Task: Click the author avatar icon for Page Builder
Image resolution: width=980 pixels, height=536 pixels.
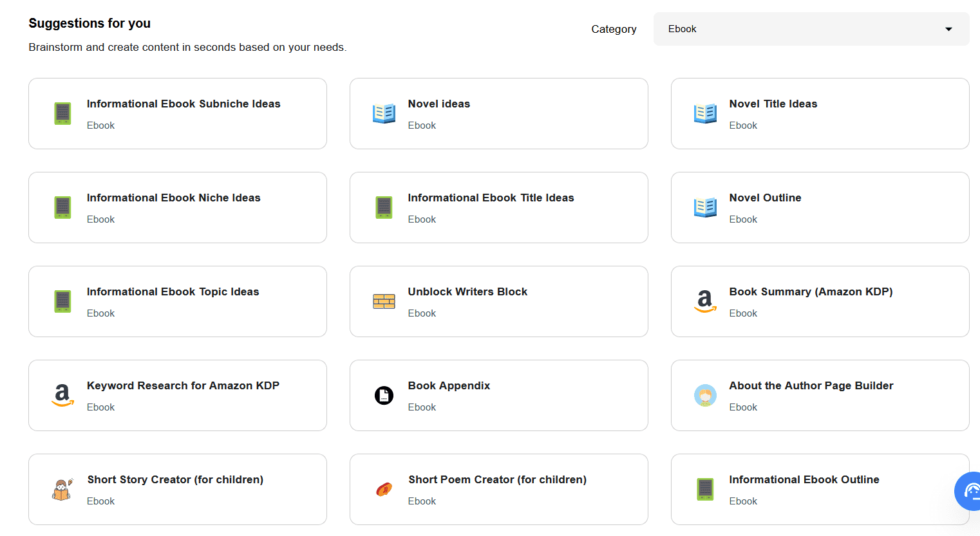Action: coord(705,395)
